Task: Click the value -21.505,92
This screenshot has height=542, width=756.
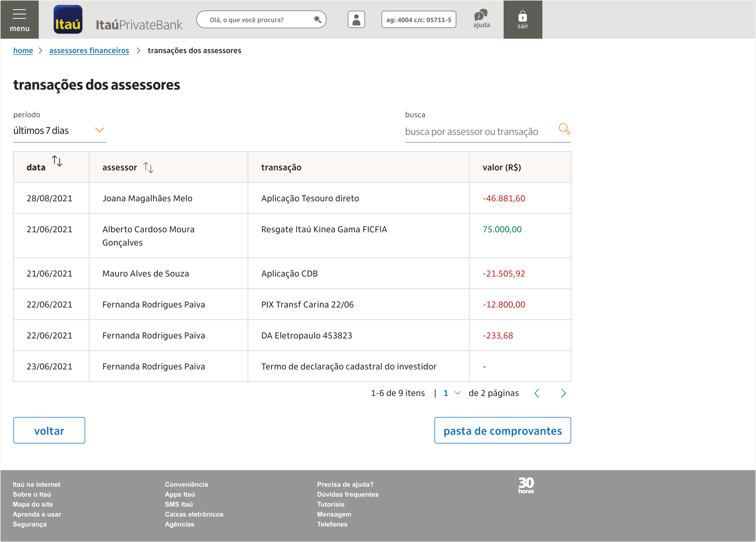Action: pyautogui.click(x=504, y=274)
